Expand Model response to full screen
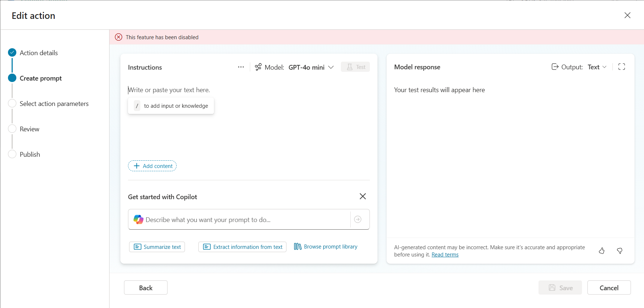644x308 pixels. (x=622, y=67)
